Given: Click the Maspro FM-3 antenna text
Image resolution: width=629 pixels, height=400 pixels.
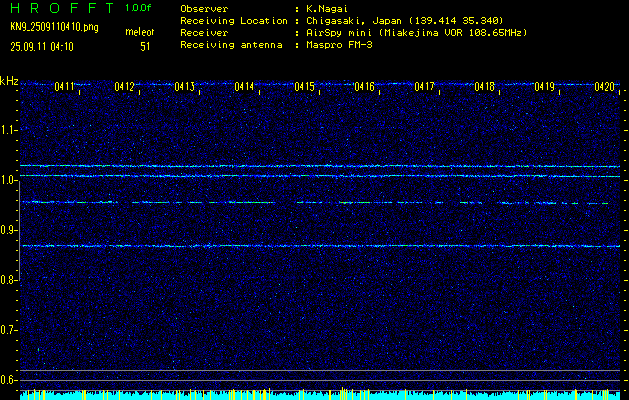Looking at the screenshot, I should pyautogui.click(x=339, y=45).
